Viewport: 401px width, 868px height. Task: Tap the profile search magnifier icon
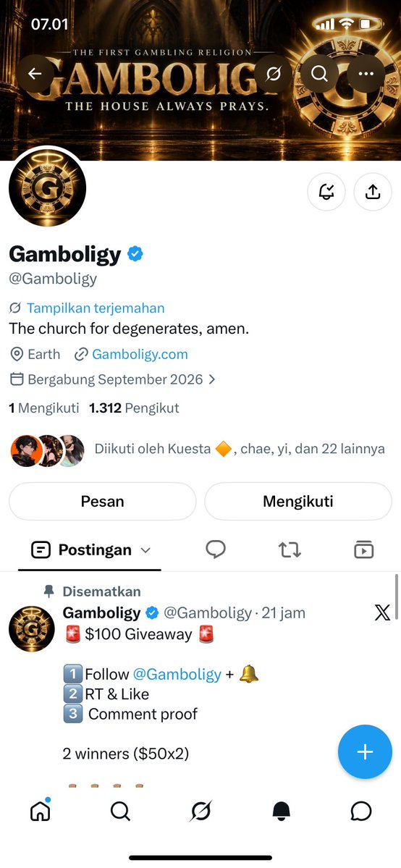point(320,74)
